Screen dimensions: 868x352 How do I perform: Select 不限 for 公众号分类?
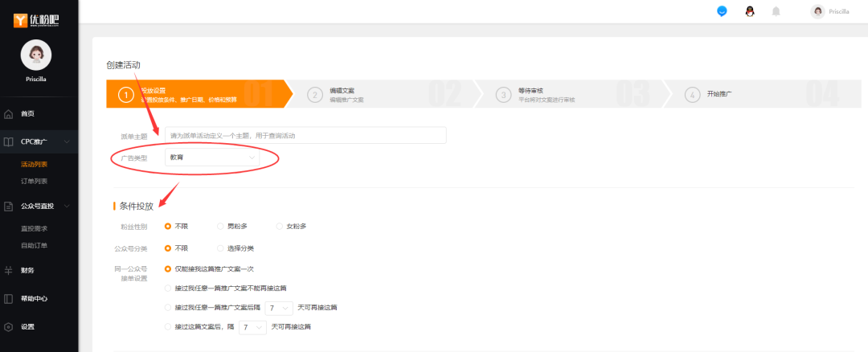[168, 248]
